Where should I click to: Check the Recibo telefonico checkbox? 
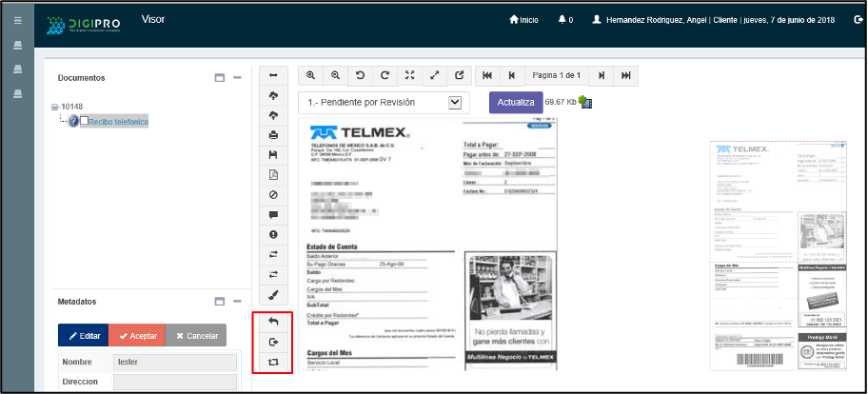point(85,121)
